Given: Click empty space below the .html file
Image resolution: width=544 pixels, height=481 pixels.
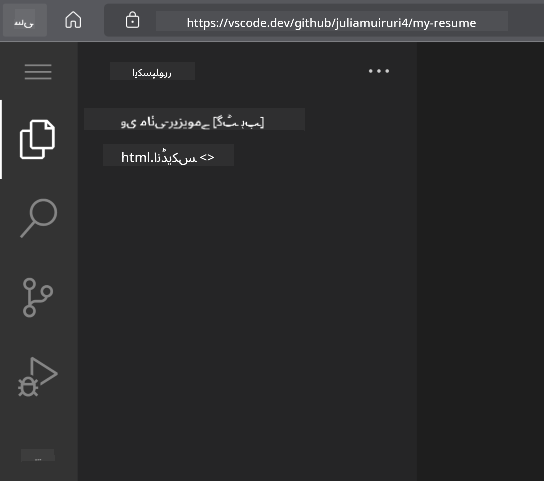Looking at the screenshot, I should coord(247,312).
